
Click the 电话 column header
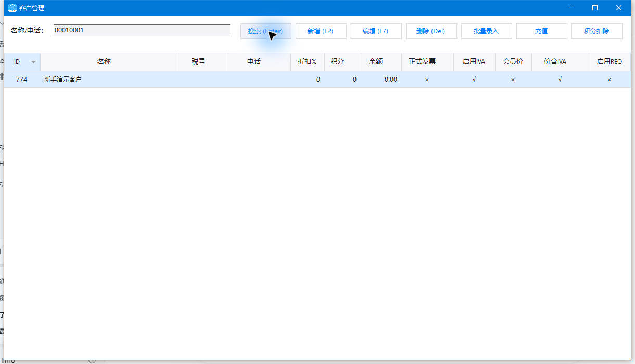coord(260,62)
